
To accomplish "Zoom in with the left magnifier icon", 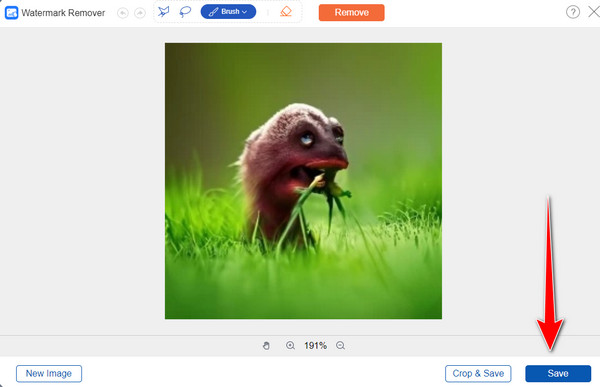I will pos(290,346).
